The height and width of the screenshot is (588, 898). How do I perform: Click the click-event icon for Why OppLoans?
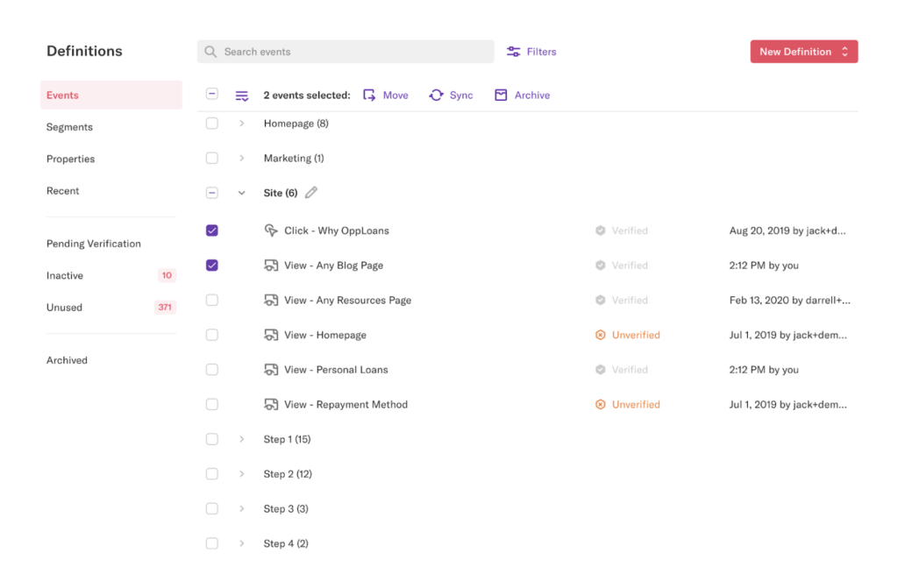click(x=271, y=230)
